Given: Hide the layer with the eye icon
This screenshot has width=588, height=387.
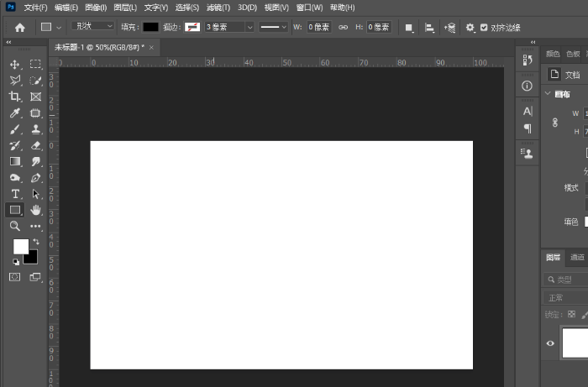Looking at the screenshot, I should point(550,343).
